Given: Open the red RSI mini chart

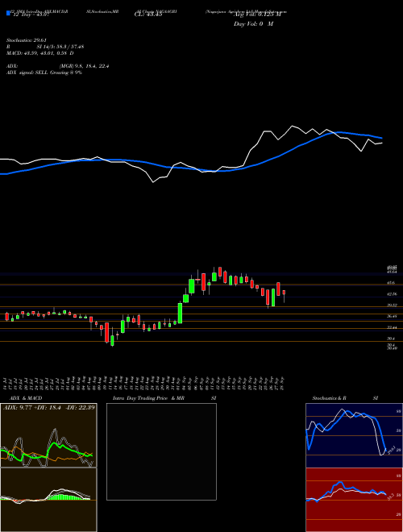Looking at the screenshot, I should click(x=354, y=500).
